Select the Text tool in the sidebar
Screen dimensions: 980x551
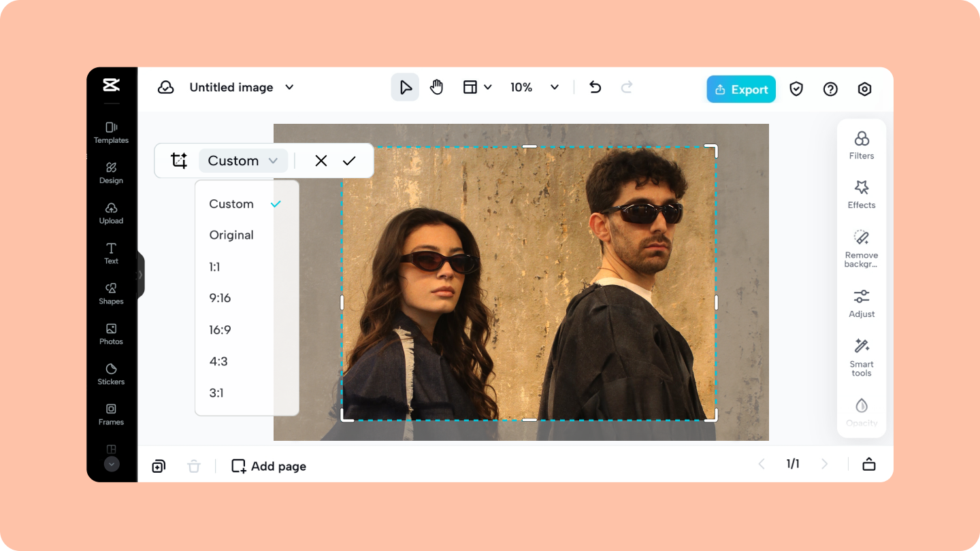click(111, 254)
